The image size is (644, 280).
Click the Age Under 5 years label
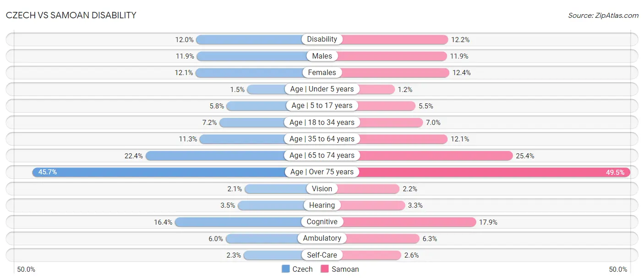322,89
